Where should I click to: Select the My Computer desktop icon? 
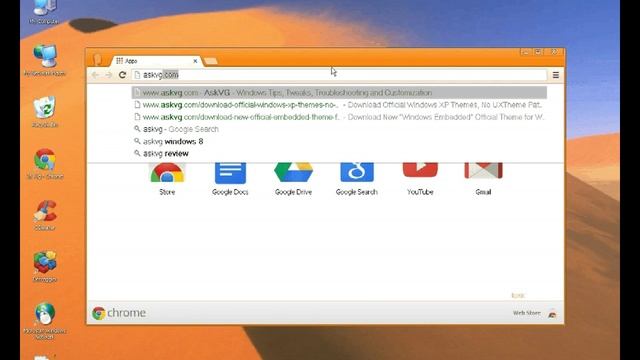pyautogui.click(x=44, y=11)
